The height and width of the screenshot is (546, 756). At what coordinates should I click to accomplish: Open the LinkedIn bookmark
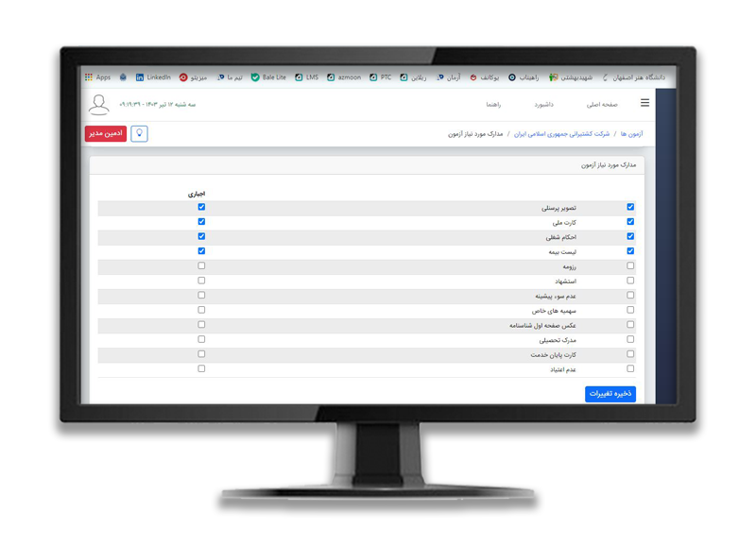coord(153,77)
